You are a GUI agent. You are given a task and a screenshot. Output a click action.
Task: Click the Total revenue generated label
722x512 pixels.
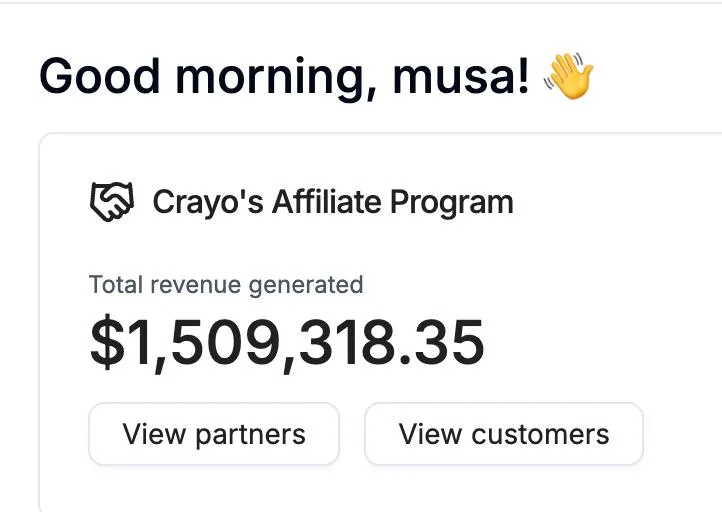(226, 284)
